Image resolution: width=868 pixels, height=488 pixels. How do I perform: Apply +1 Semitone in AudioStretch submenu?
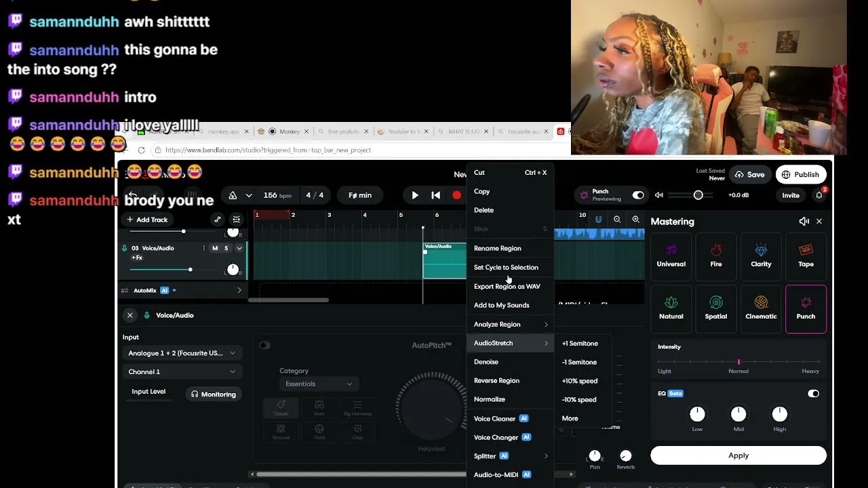coord(583,344)
